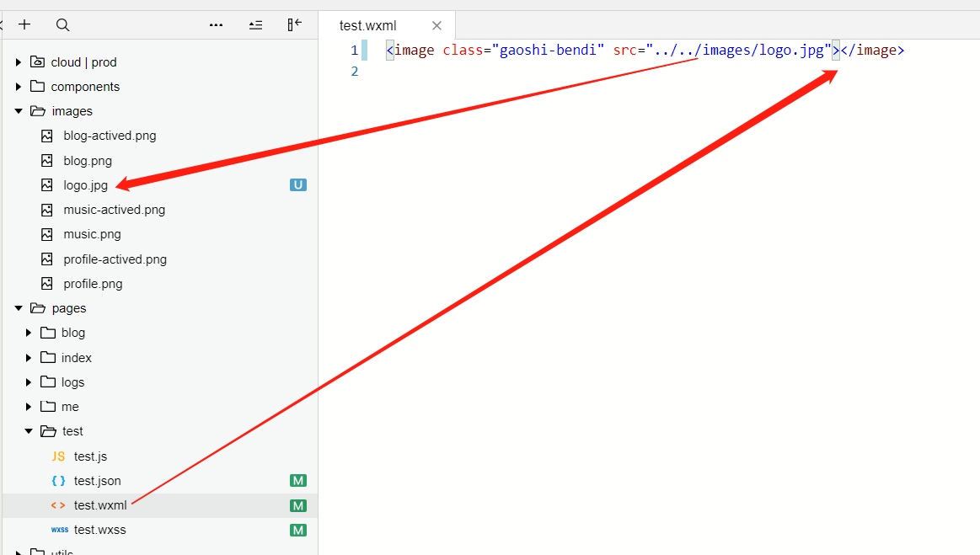
Task: Open test.wxml in the file tree
Action: (x=100, y=505)
